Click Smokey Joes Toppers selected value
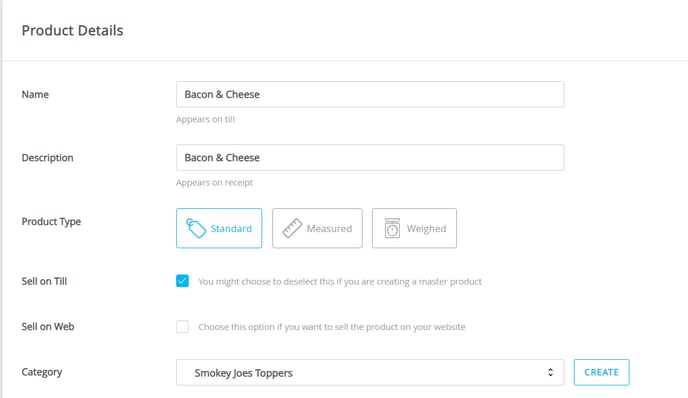 click(244, 373)
